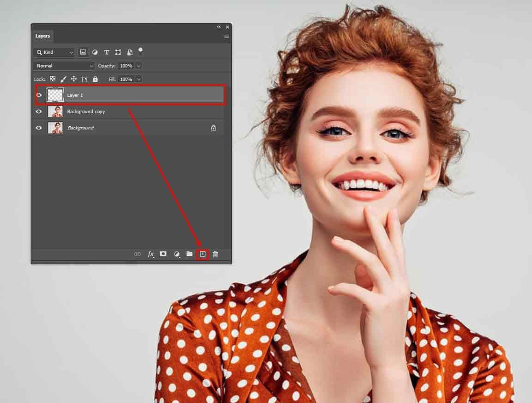Image resolution: width=532 pixels, height=403 pixels.
Task: Click Link layers icon at panel bottom
Action: pyautogui.click(x=138, y=254)
